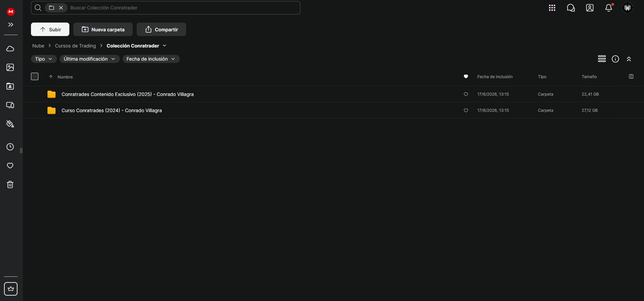
Task: Open the Colección Conratrader breadcrumb dropdown
Action: (165, 45)
